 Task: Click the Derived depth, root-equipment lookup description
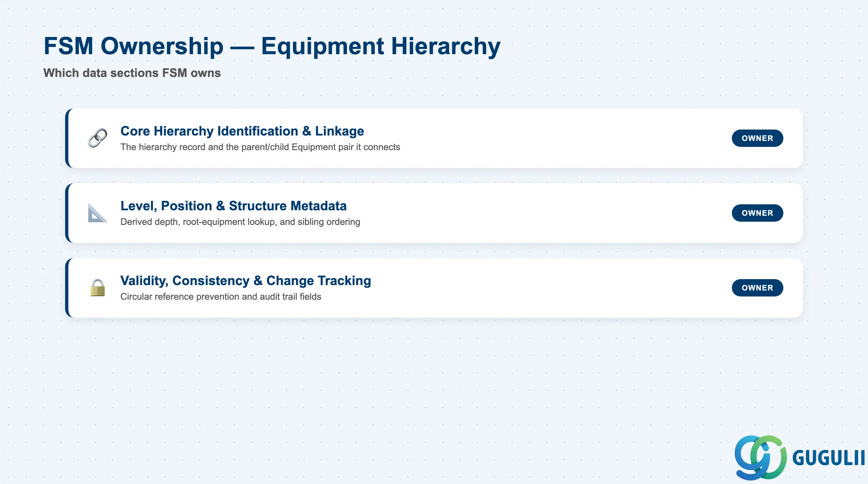[x=240, y=222]
